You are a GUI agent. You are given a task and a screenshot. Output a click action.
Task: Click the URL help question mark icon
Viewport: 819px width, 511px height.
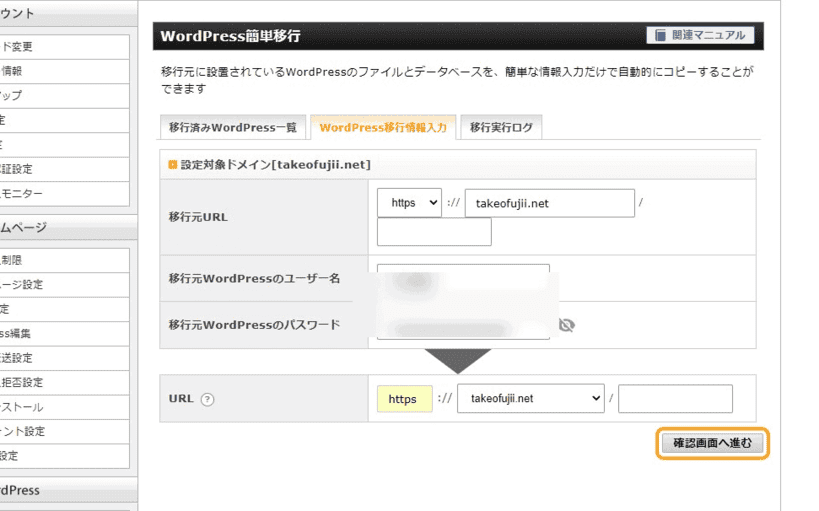click(207, 399)
